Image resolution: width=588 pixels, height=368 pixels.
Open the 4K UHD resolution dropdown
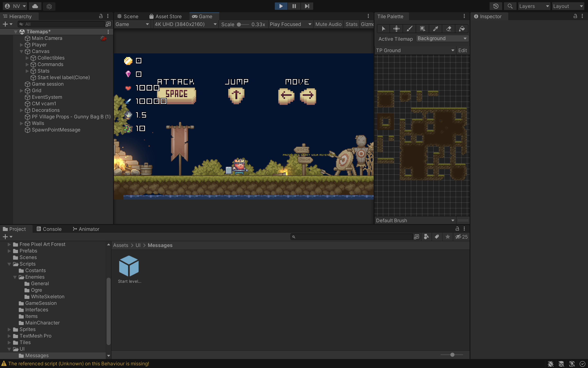pos(185,24)
